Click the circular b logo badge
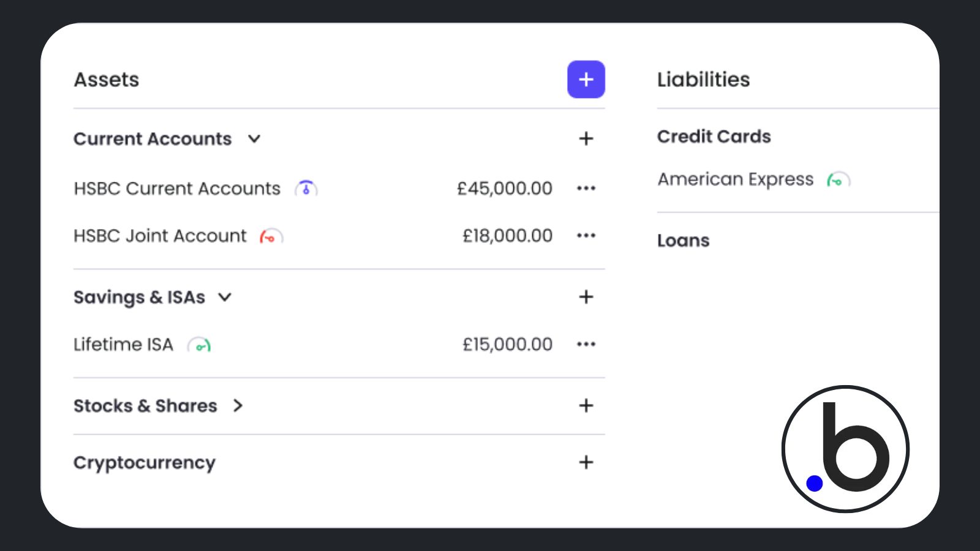This screenshot has width=980, height=551. (845, 449)
